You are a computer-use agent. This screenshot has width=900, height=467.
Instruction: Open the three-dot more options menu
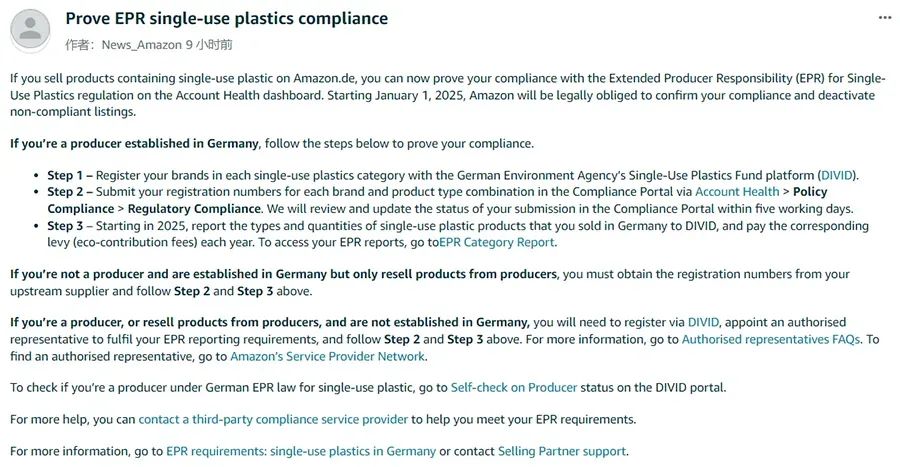coord(885,18)
